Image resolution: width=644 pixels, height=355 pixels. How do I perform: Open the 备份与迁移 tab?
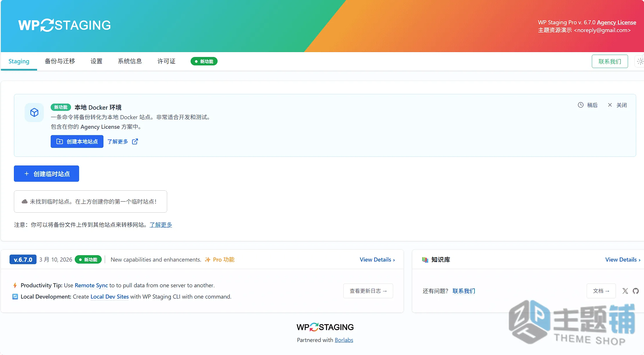(60, 61)
